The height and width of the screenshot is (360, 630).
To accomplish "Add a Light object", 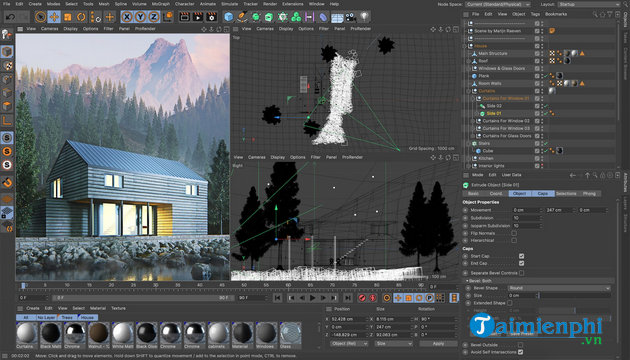I will click(364, 17).
